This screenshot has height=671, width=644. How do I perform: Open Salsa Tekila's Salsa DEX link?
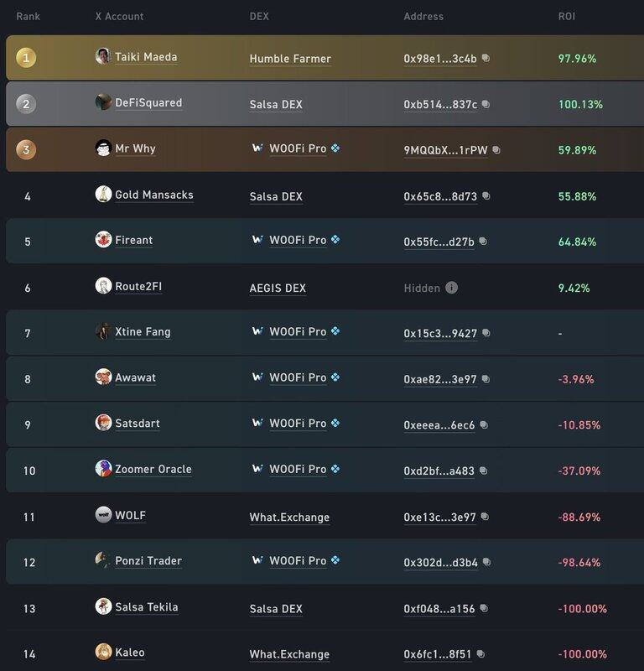[x=276, y=608]
